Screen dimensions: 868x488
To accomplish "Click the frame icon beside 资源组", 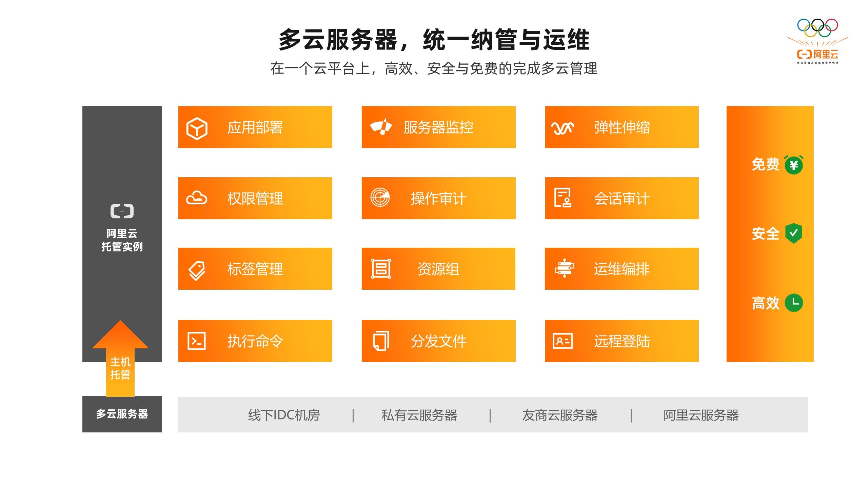I will 381,269.
